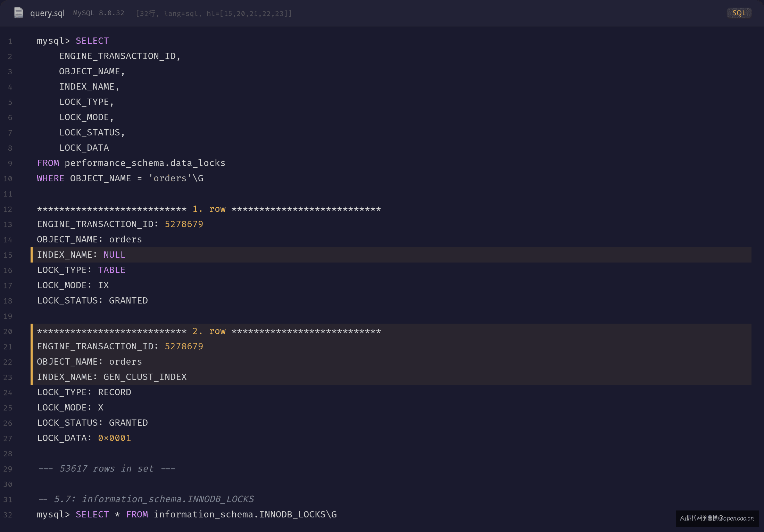Click the '2. row' separator text

point(209,331)
